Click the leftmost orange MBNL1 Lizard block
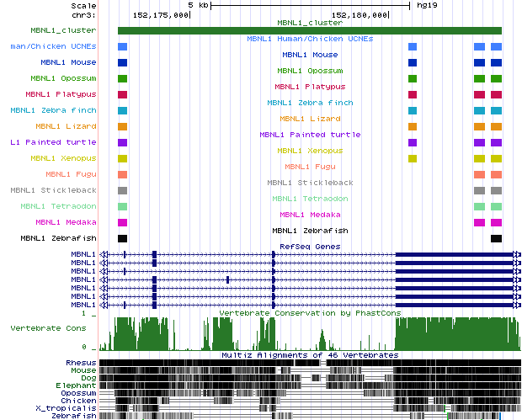Image resolution: width=522 pixels, height=420 pixels. point(123,127)
